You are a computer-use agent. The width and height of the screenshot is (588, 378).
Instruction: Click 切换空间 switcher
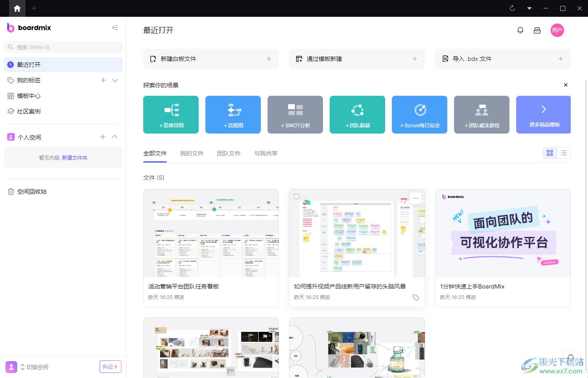(34, 367)
